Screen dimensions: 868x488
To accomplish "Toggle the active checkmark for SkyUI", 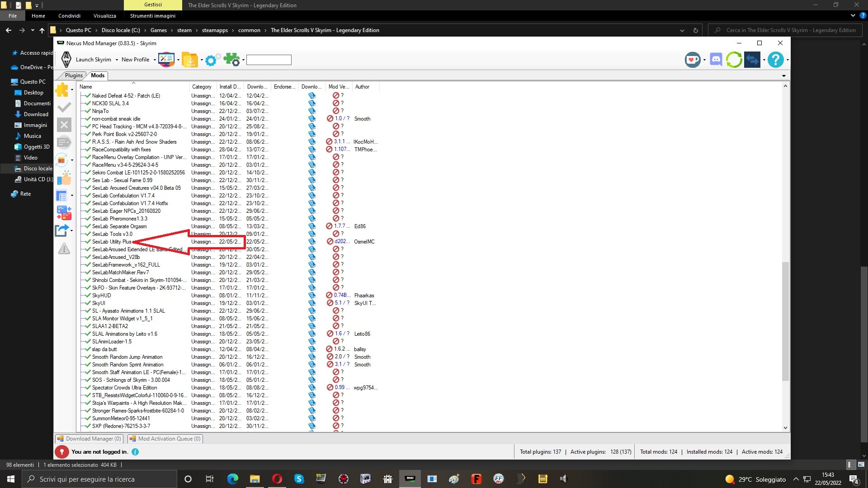I will coord(88,303).
